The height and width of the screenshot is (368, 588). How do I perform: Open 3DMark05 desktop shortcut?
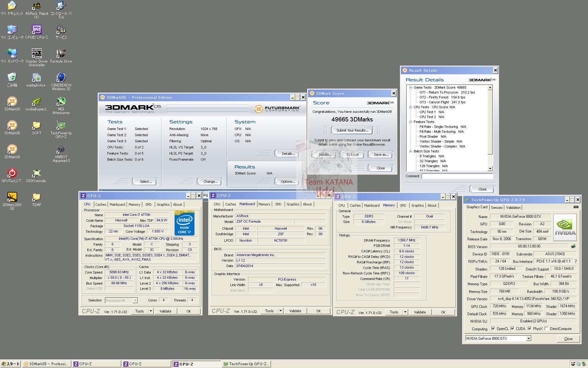(x=12, y=128)
